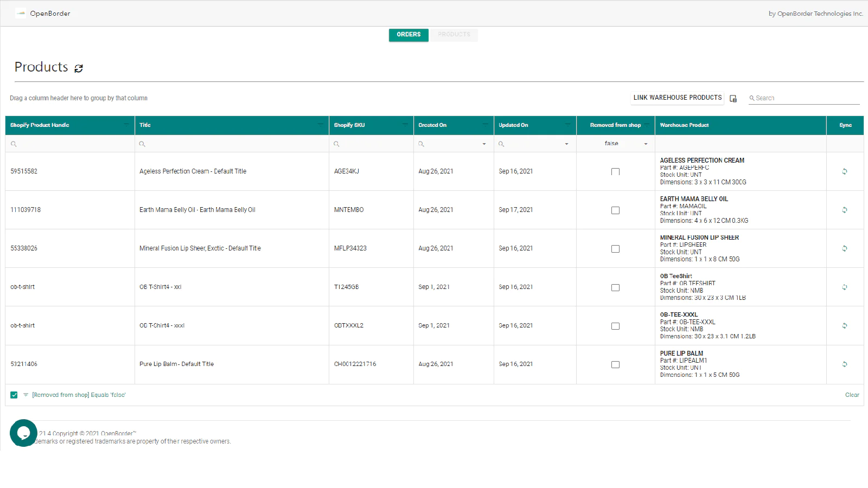Sync the Mineral Fusion Lip Sheer row

coord(845,248)
